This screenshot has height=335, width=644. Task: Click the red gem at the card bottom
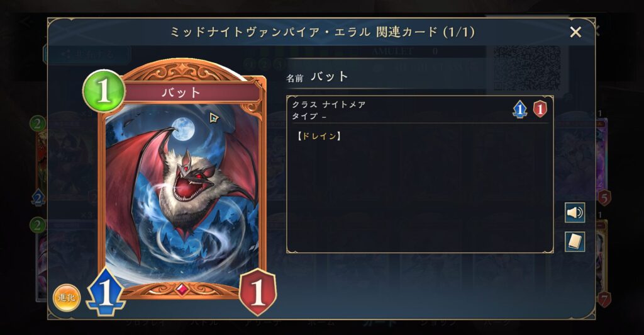click(x=182, y=290)
